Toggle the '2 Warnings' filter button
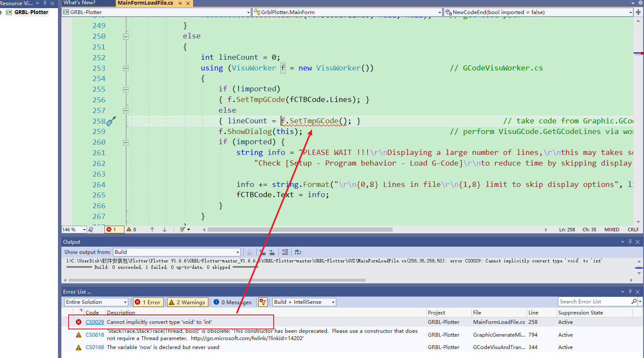This screenshot has height=358, width=644. point(188,302)
